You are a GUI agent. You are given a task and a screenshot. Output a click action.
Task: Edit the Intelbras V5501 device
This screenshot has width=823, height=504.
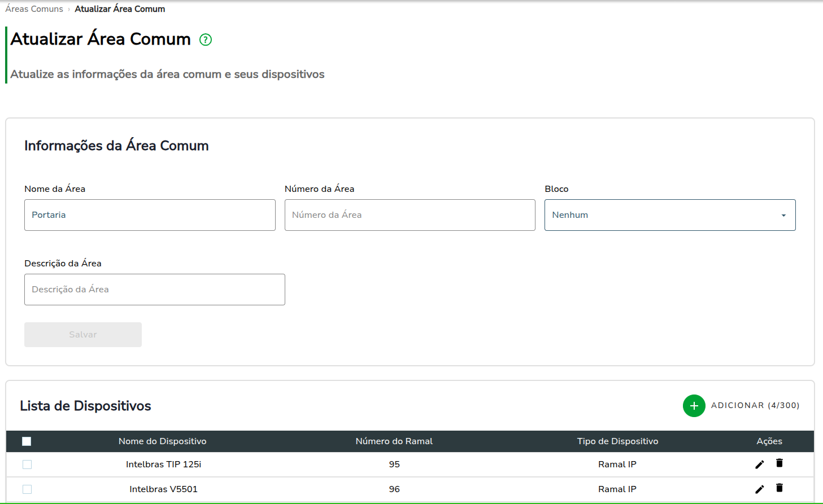(760, 489)
